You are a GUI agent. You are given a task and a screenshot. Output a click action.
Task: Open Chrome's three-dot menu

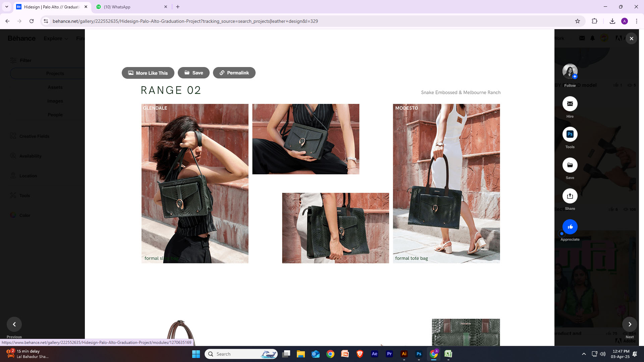coord(636,21)
